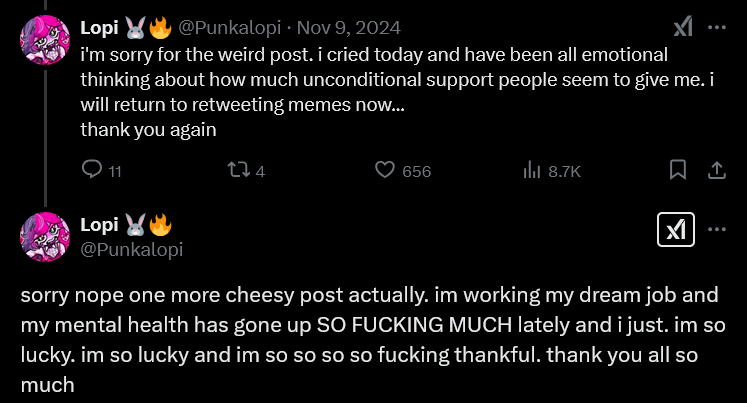The image size is (747, 403).
Task: Open the more options menu on first post
Action: [x=716, y=28]
